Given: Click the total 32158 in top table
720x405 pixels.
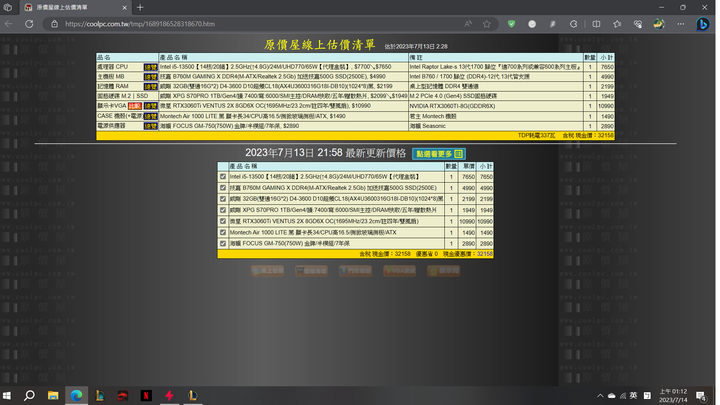Looking at the screenshot, I should coord(606,135).
